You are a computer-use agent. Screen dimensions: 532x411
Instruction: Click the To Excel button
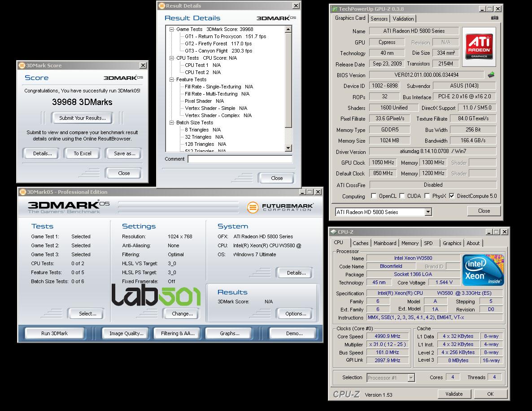coord(83,153)
